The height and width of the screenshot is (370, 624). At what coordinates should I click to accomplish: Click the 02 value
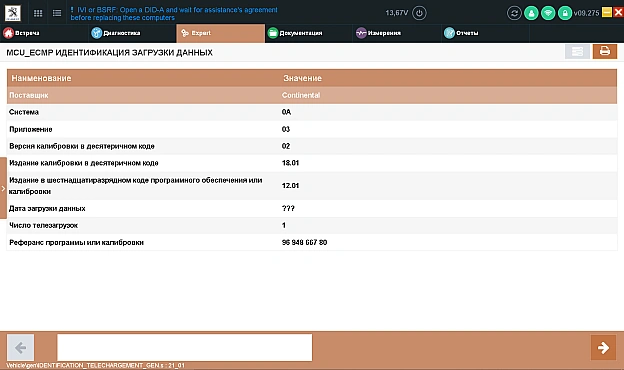click(x=286, y=146)
